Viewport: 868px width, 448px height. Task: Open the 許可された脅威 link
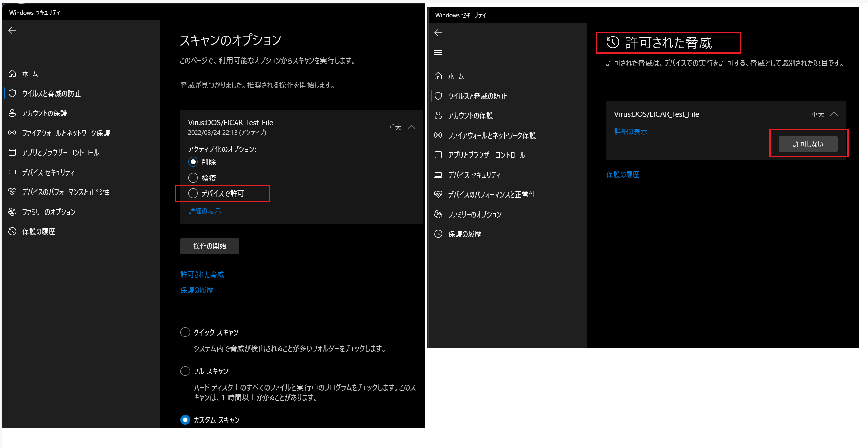coord(201,274)
